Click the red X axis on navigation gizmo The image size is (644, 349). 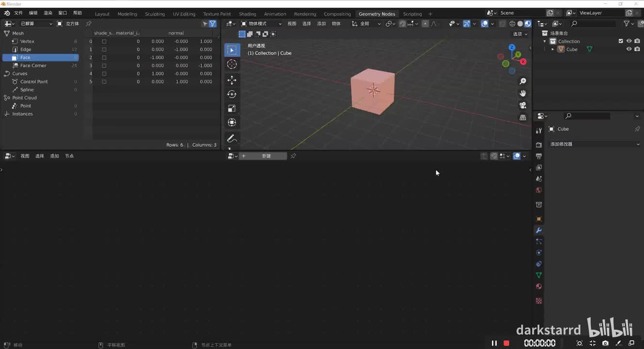pos(523,62)
